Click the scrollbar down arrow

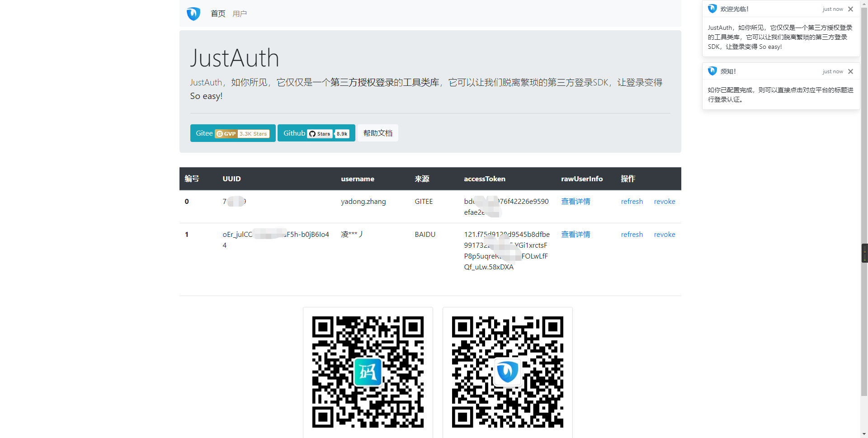864,434
